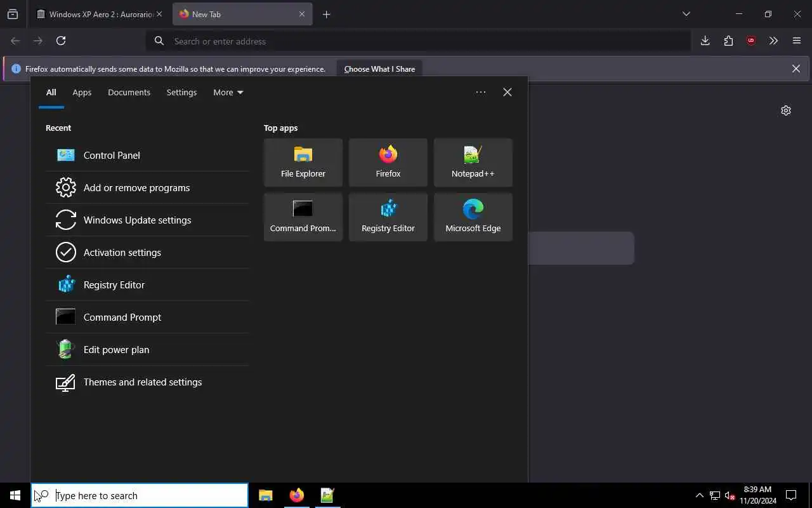Launch Registry Editor from Recent list

(147, 284)
